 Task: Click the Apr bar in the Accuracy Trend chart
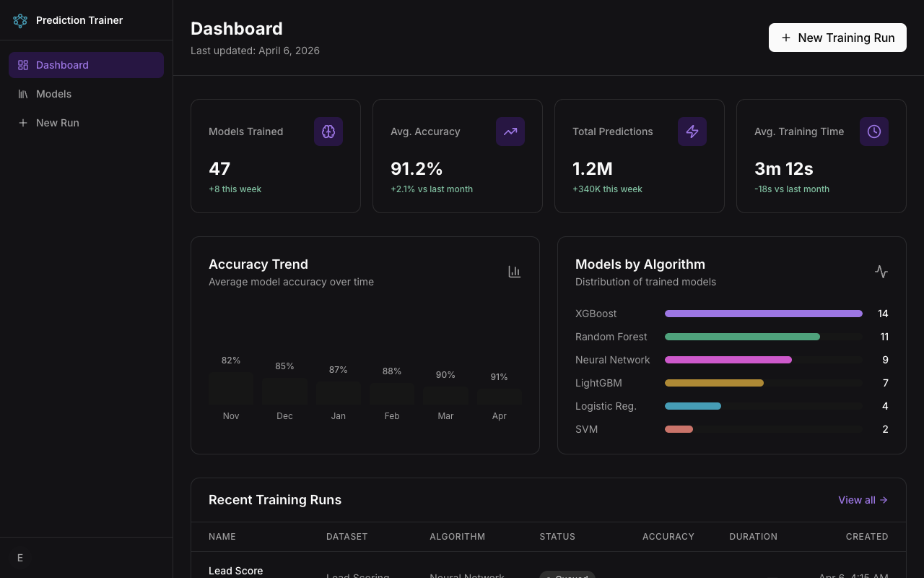pyautogui.click(x=499, y=394)
